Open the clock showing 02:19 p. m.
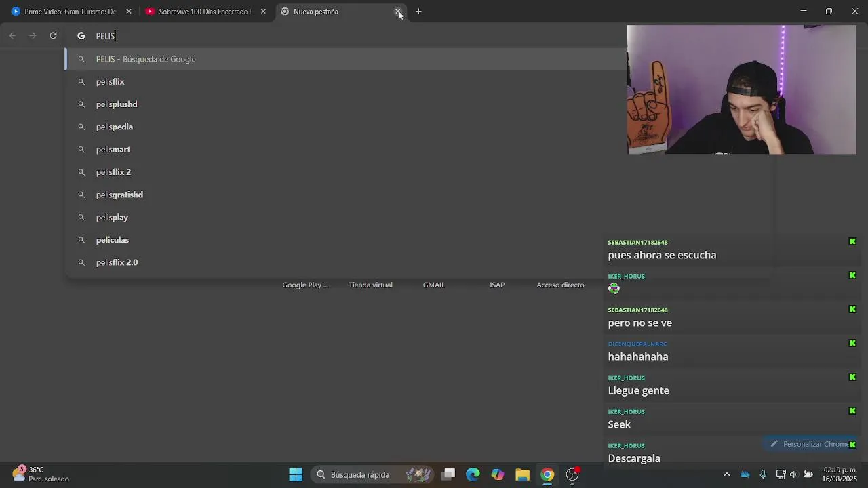Screen dimensions: 868x488 (x=840, y=474)
